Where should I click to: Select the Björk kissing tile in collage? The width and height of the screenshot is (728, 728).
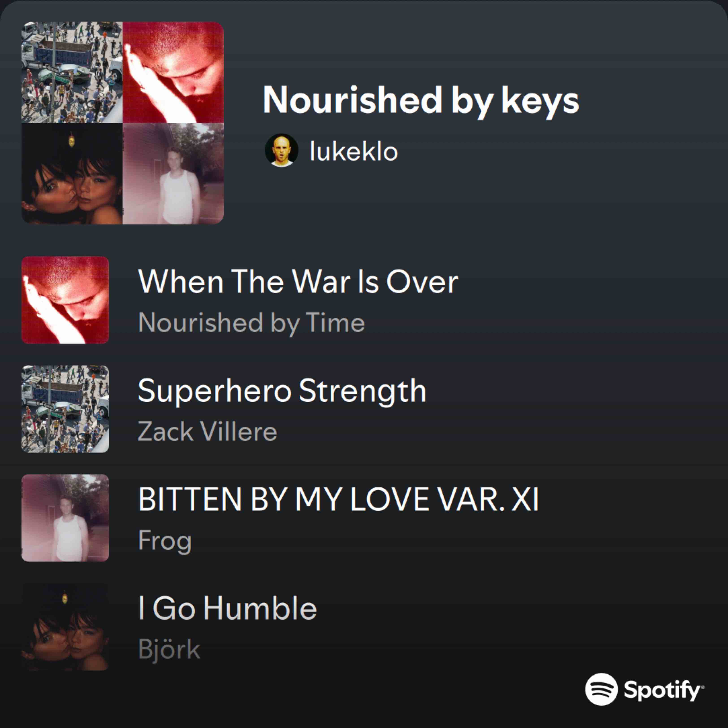tap(72, 173)
